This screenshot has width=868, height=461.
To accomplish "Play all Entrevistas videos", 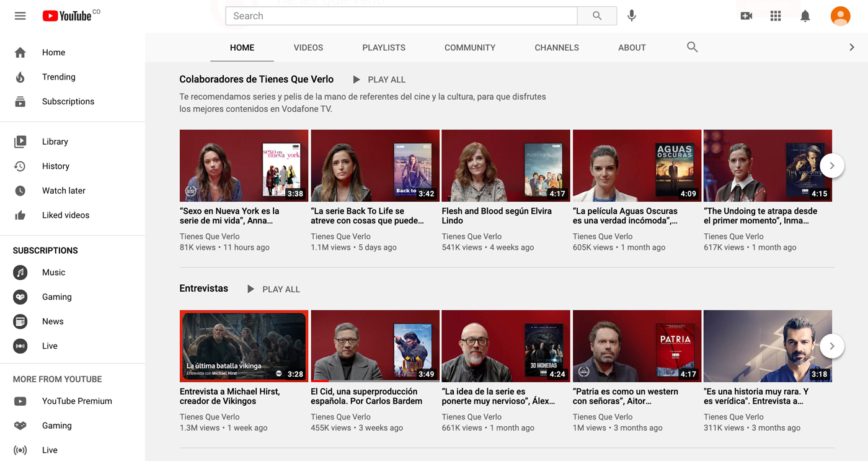I will click(x=273, y=289).
